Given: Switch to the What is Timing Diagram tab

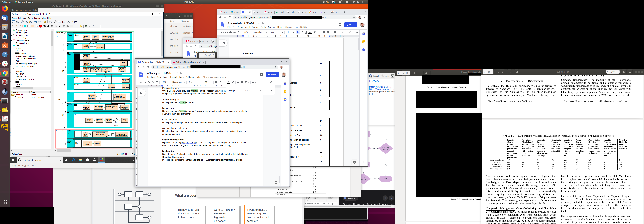Looking at the screenshot, I should coord(188,62).
